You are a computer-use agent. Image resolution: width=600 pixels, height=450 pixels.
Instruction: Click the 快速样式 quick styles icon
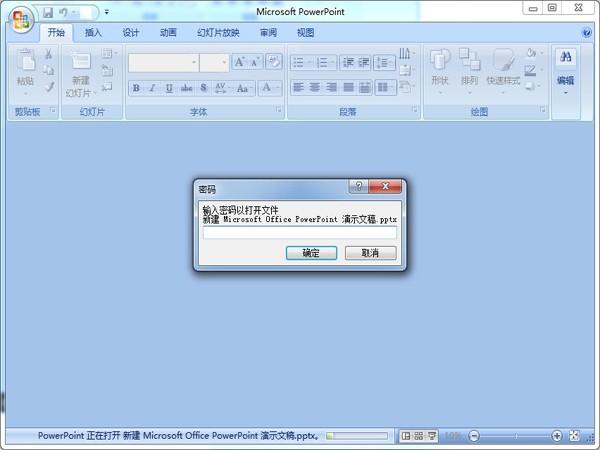pyautogui.click(x=503, y=60)
